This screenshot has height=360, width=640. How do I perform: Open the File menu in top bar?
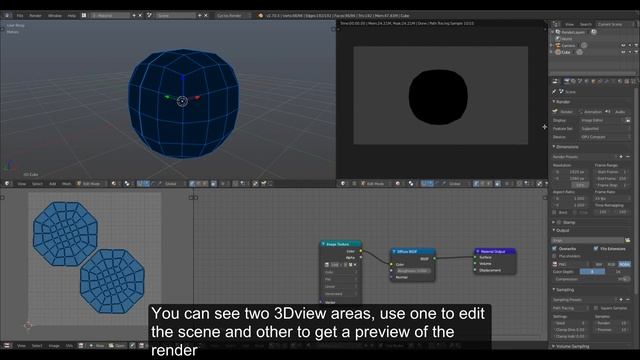[x=20, y=16]
